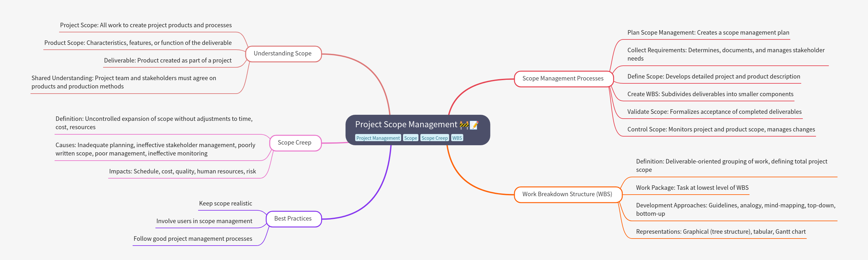Click 'Shared Understanding: Project team and stakeholders' leaf

pyautogui.click(x=124, y=82)
